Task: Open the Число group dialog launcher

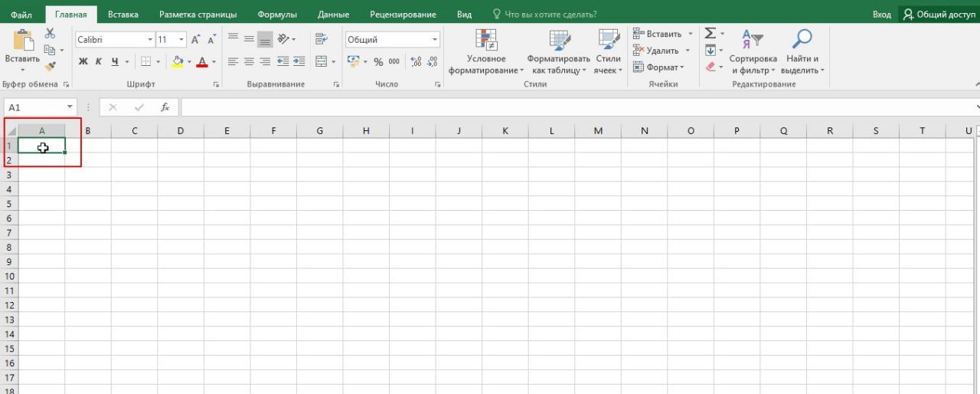Action: 438,84
